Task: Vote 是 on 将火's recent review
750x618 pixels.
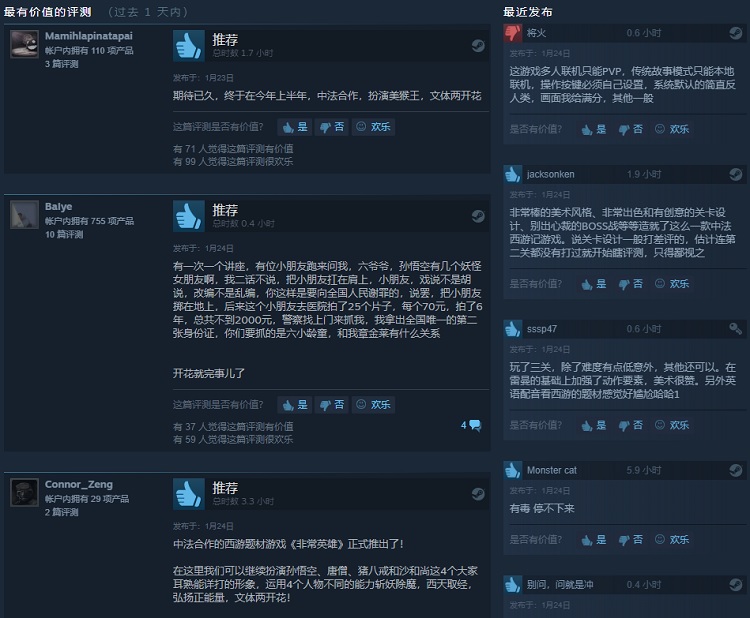Action: coord(594,130)
